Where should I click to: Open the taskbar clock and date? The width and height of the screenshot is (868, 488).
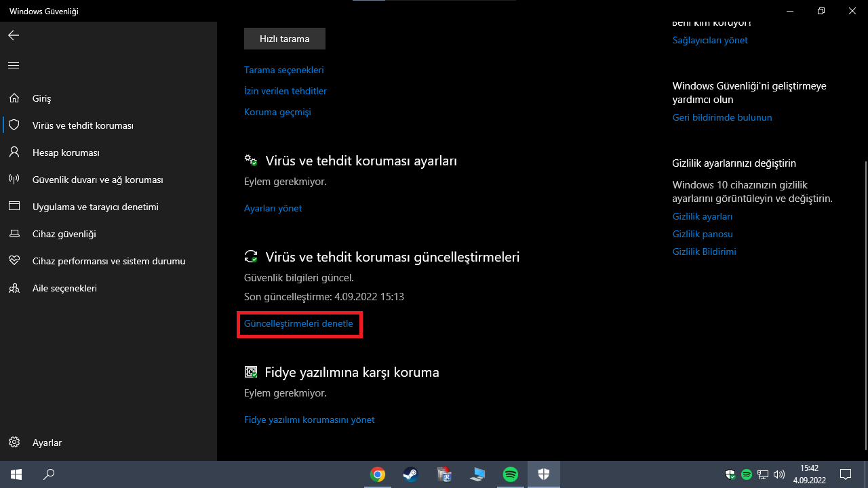[x=809, y=474]
